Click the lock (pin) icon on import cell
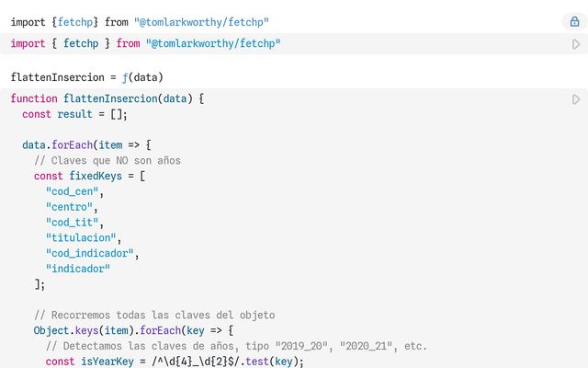Image resolution: width=588 pixels, height=368 pixels. (575, 21)
